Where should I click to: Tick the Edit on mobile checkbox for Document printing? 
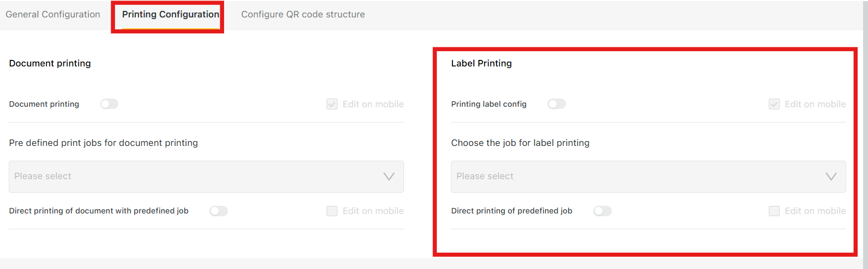click(x=332, y=104)
